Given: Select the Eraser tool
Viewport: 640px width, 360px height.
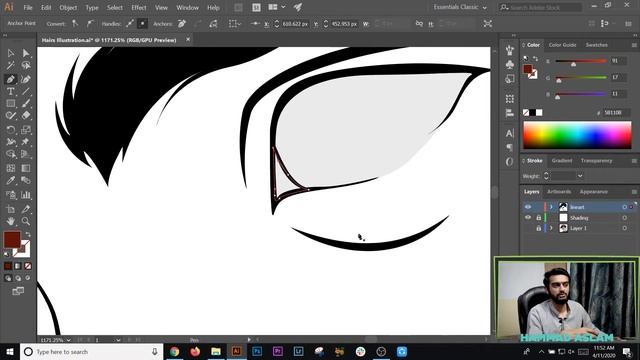Looking at the screenshot, I should [26, 116].
